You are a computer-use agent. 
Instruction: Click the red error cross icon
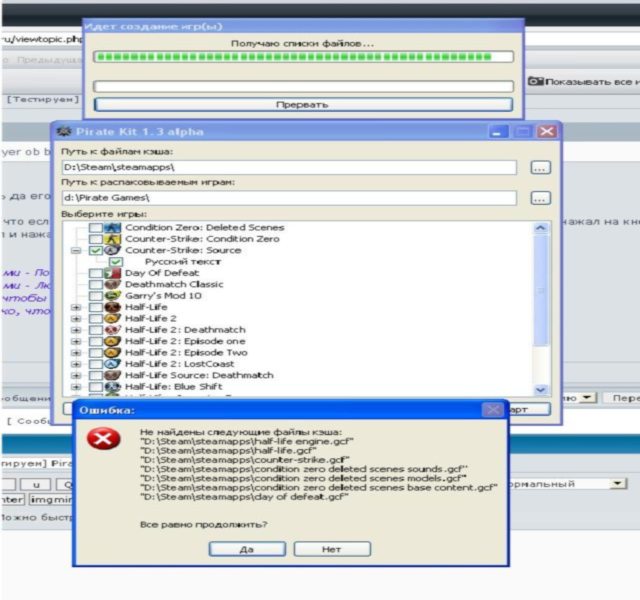click(x=103, y=439)
